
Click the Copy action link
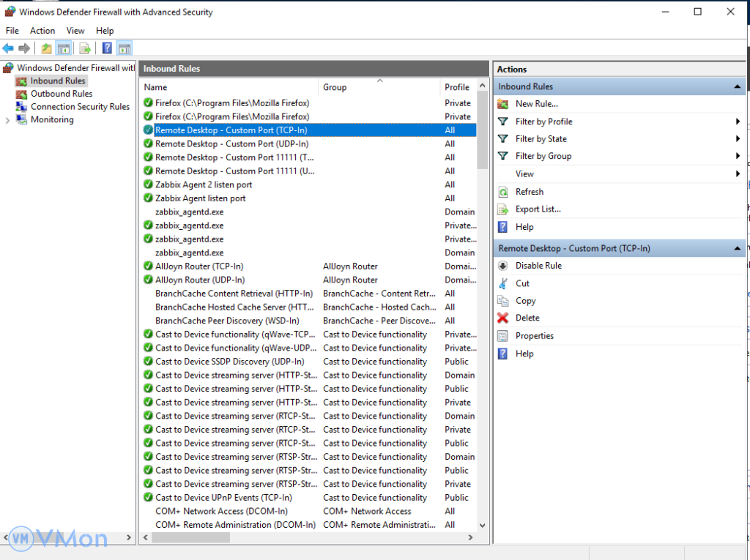[x=525, y=301]
